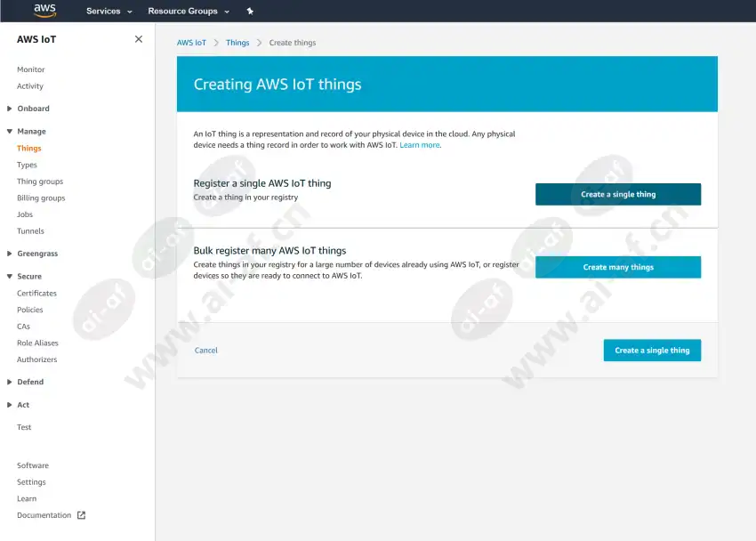Select Things in the Manage menu
The height and width of the screenshot is (541, 756).
29,148
